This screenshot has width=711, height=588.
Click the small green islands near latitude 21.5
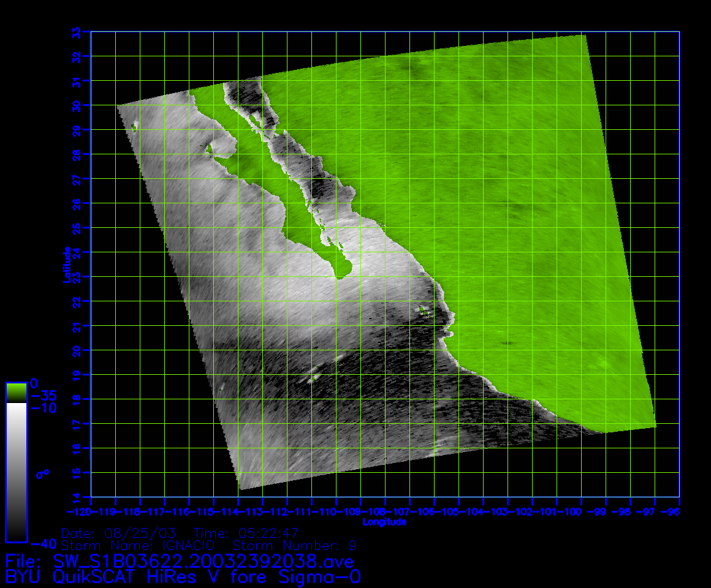coord(423,311)
